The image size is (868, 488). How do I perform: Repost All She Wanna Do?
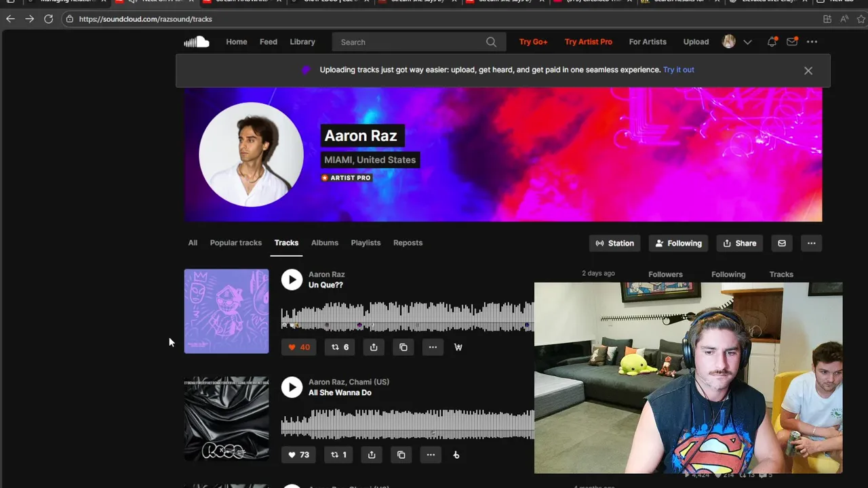pyautogui.click(x=338, y=455)
